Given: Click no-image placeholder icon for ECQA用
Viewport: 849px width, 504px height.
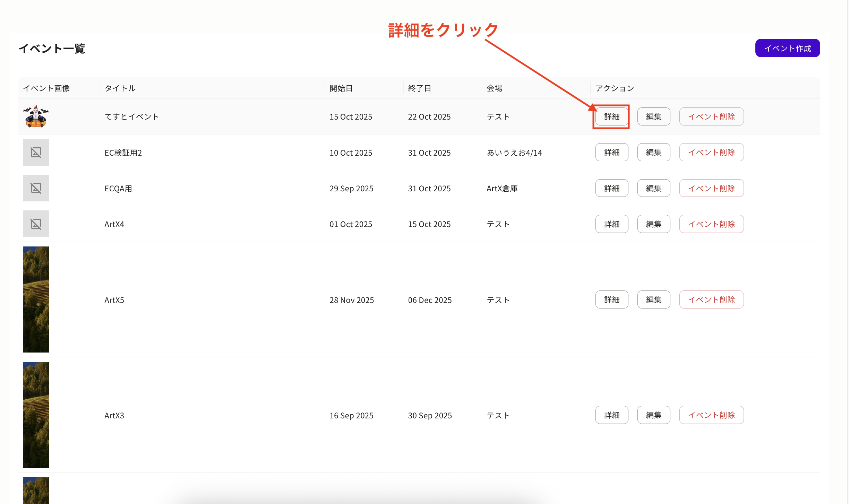Looking at the screenshot, I should point(36,188).
